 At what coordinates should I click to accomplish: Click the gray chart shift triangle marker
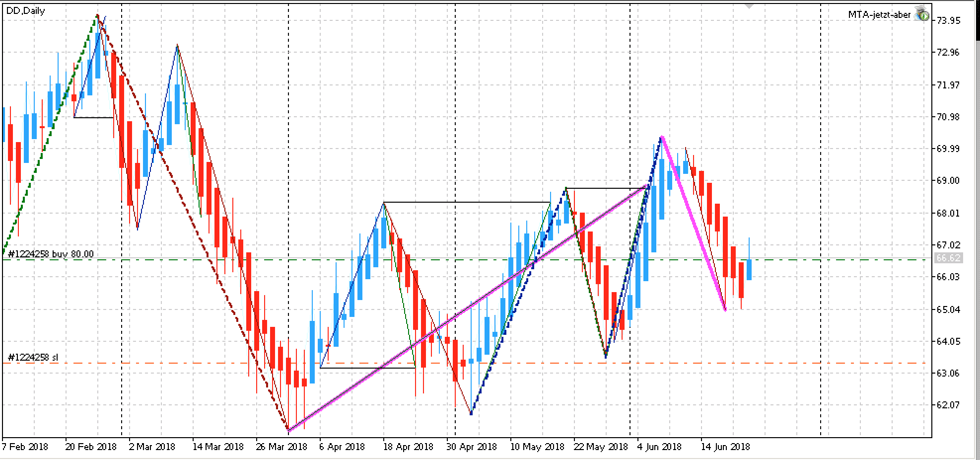[x=749, y=5]
